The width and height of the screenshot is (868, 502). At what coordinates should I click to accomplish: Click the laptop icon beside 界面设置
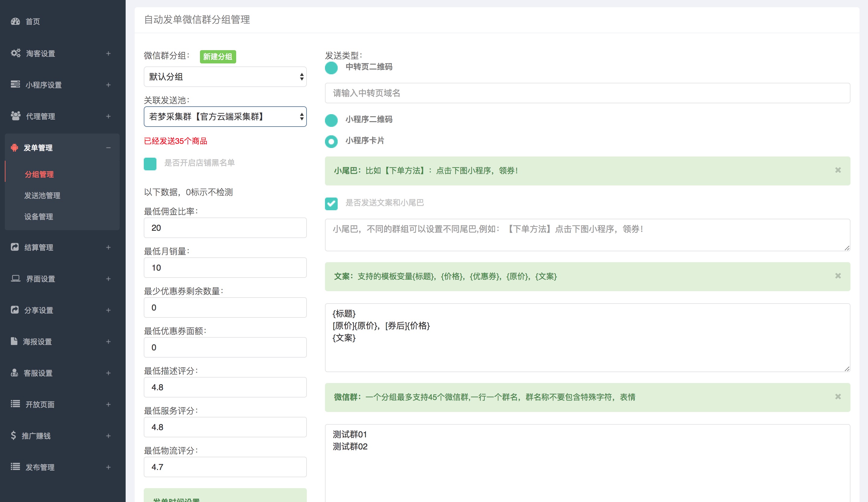click(15, 278)
